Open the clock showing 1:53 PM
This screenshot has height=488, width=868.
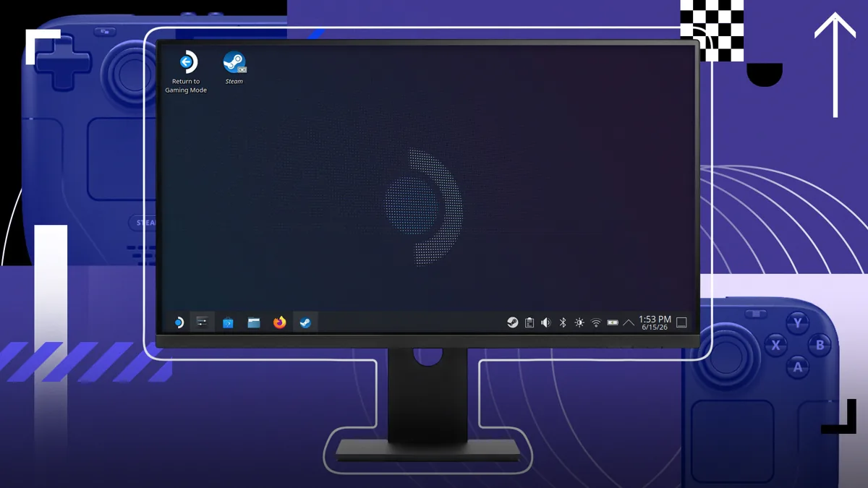point(655,322)
